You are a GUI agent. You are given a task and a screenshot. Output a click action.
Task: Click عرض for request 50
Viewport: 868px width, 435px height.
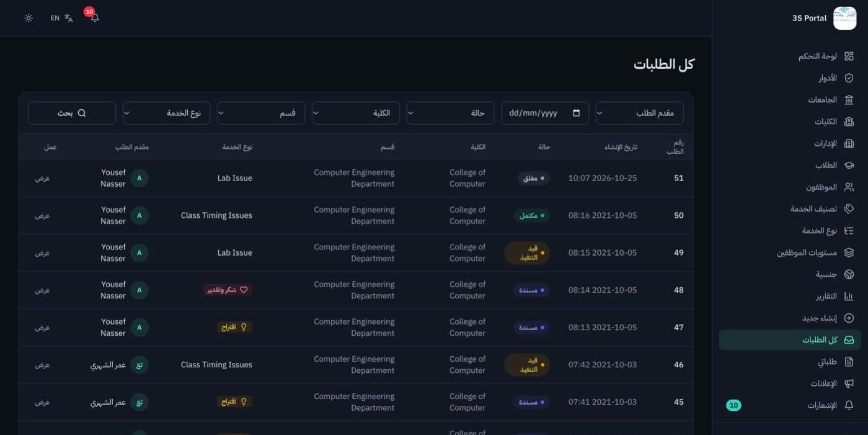click(x=42, y=215)
